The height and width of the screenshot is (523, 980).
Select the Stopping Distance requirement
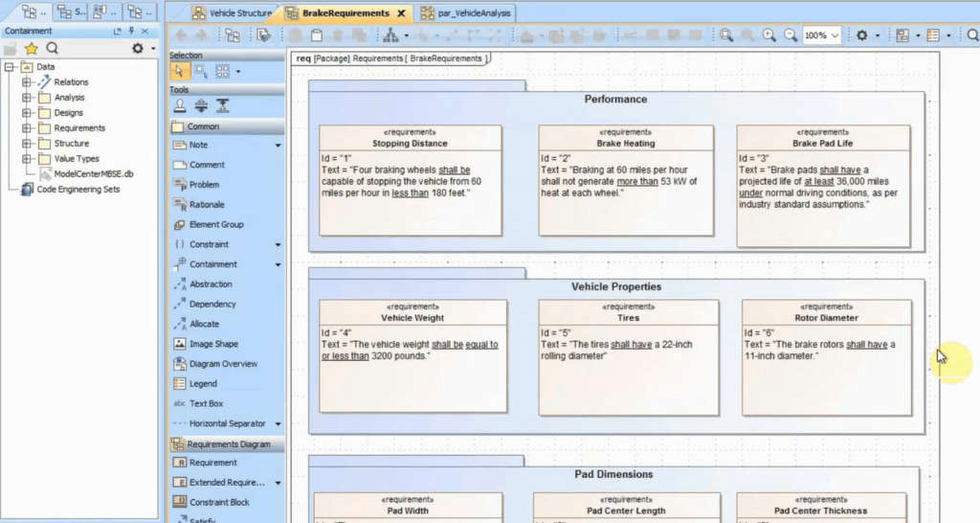click(x=410, y=181)
